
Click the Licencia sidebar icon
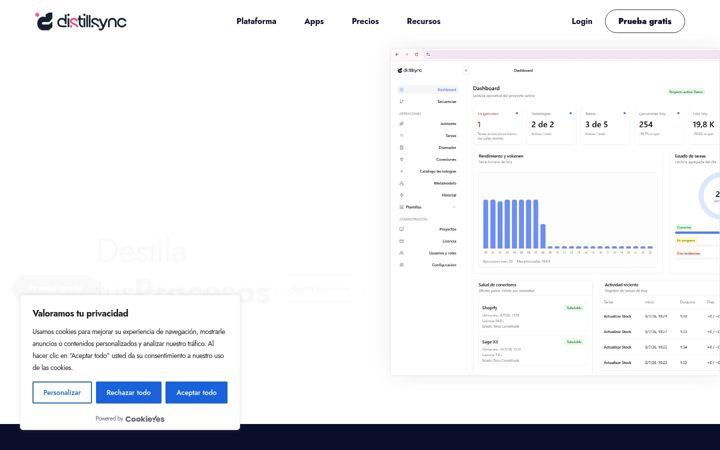[401, 241]
